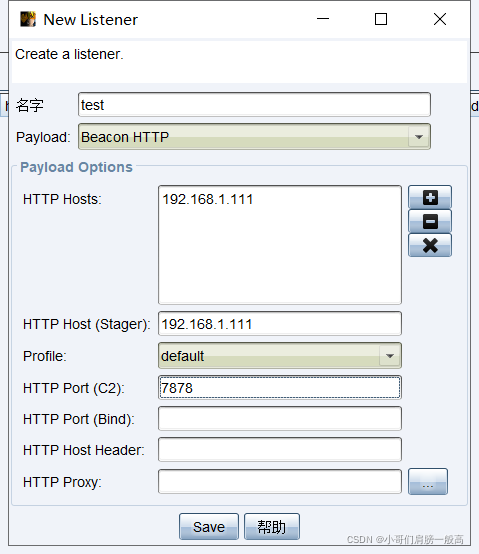
Task: Focus the HTTP Port (Bind) field
Action: tap(280, 419)
